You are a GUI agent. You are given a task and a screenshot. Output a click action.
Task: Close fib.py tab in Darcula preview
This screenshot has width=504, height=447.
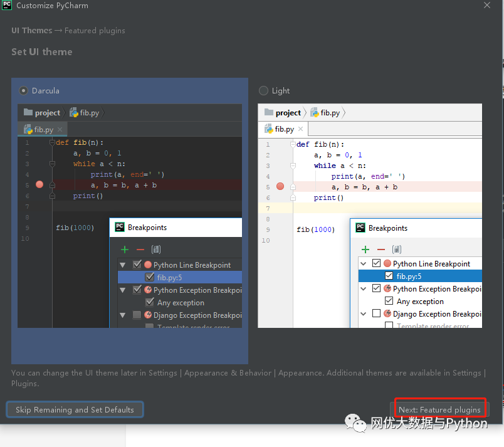pyautogui.click(x=60, y=130)
